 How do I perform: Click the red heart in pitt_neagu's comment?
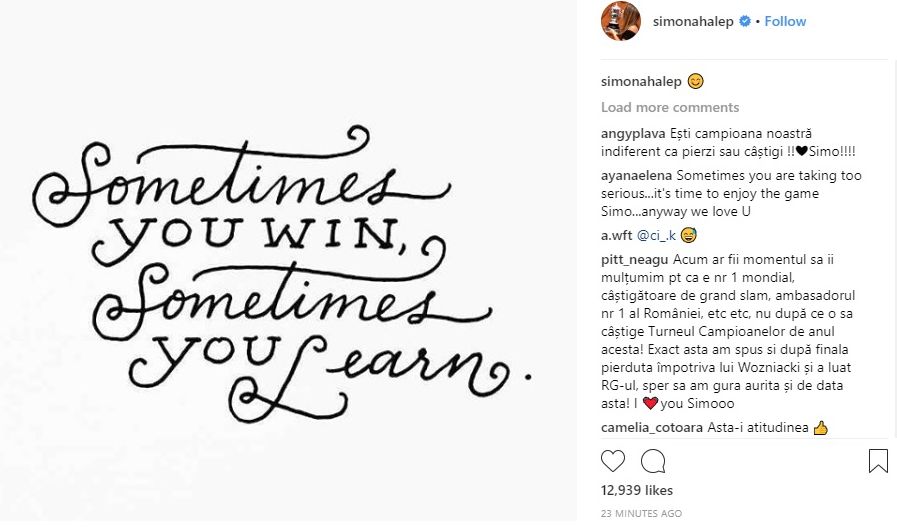(650, 404)
